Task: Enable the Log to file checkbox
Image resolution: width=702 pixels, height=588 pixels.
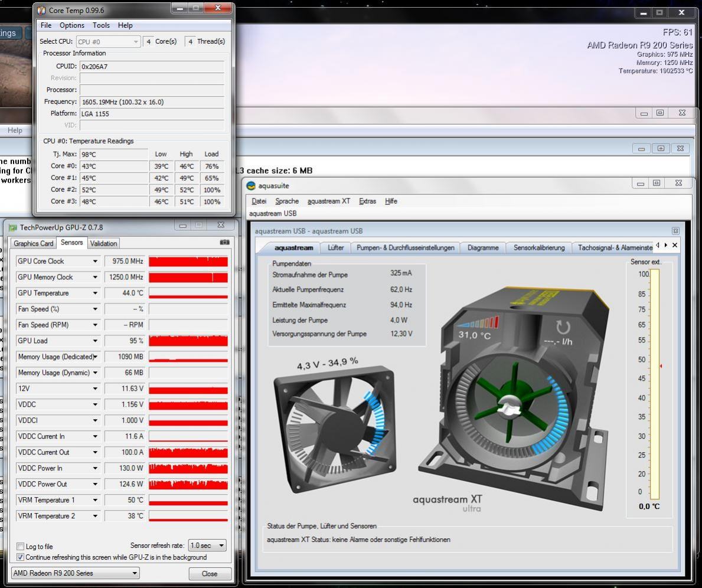Action: pos(21,547)
